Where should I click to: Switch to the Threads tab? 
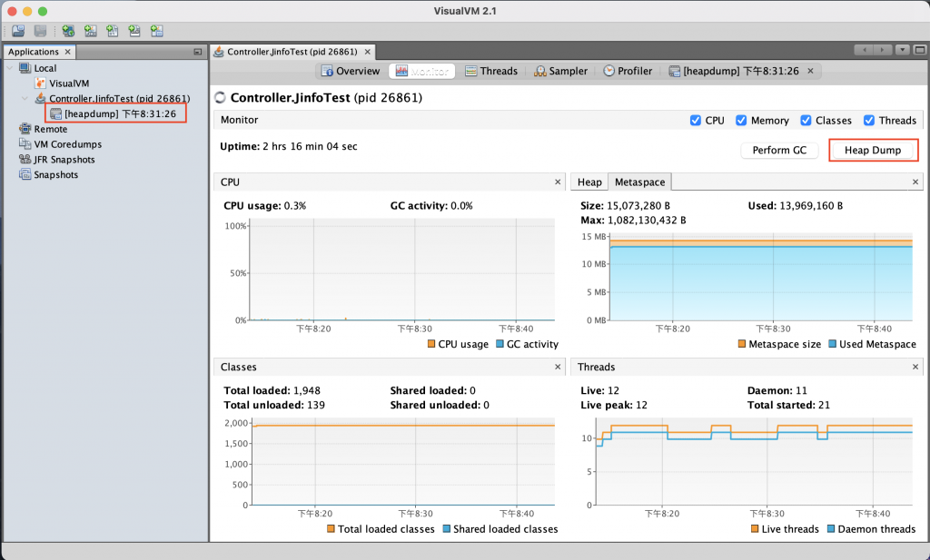click(491, 71)
